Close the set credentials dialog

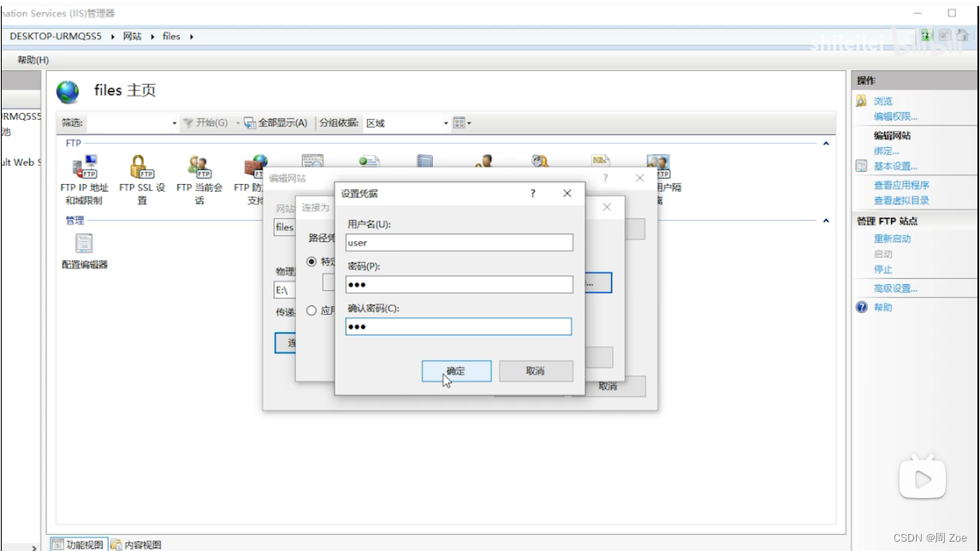click(x=567, y=193)
